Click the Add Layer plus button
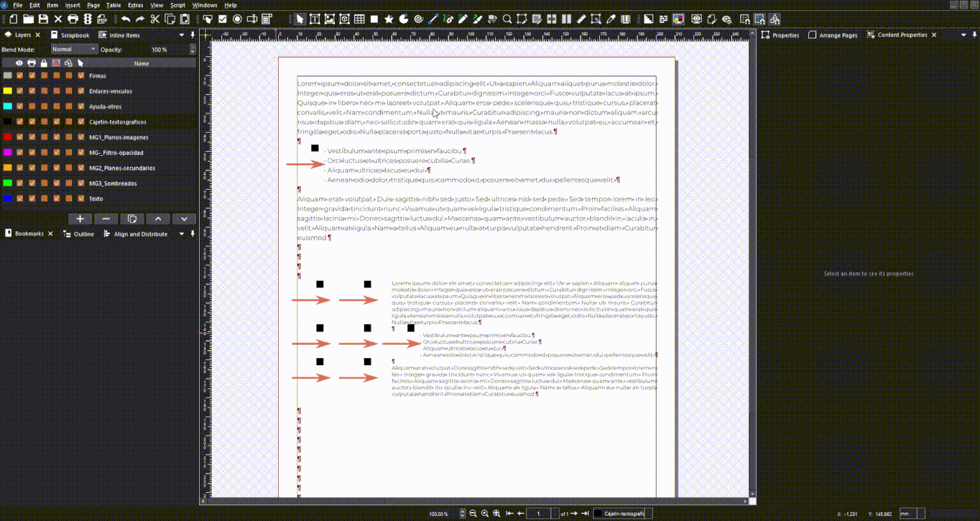This screenshot has width=980, height=521. point(80,219)
